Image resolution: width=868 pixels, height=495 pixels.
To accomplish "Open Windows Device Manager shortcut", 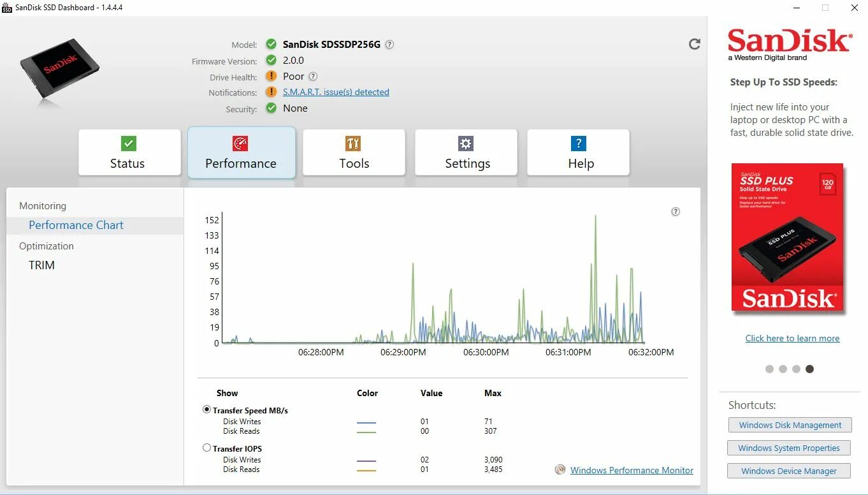I will (x=788, y=471).
